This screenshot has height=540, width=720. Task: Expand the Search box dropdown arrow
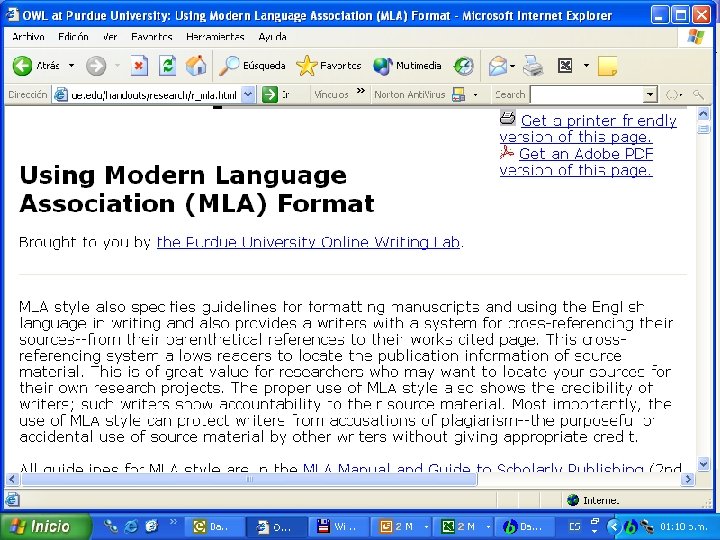(650, 95)
